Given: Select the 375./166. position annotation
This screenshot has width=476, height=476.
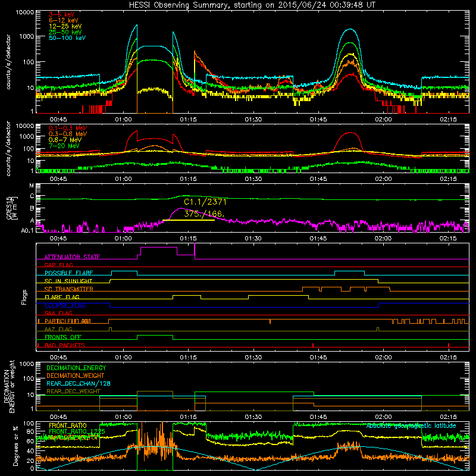Looking at the screenshot, I should click(204, 214).
